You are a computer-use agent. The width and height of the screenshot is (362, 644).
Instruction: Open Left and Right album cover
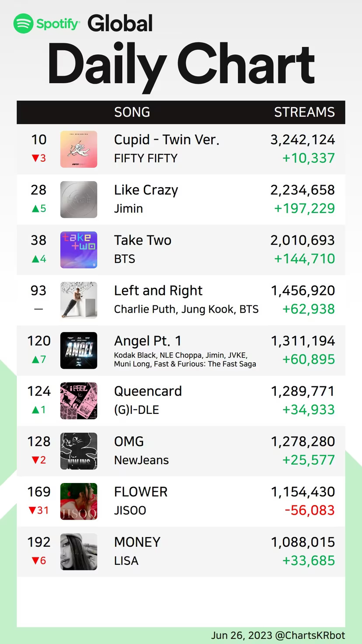click(x=79, y=300)
